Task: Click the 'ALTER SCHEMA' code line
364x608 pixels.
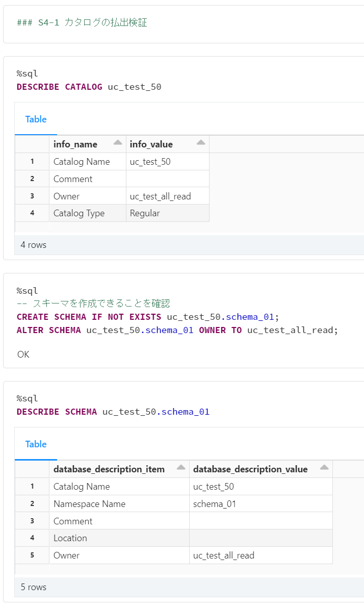Action: click(x=177, y=330)
